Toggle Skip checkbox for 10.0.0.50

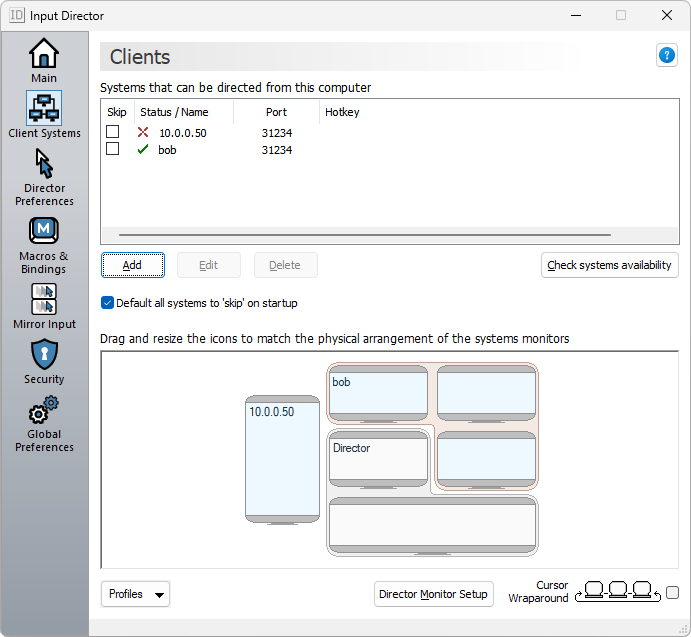113,132
